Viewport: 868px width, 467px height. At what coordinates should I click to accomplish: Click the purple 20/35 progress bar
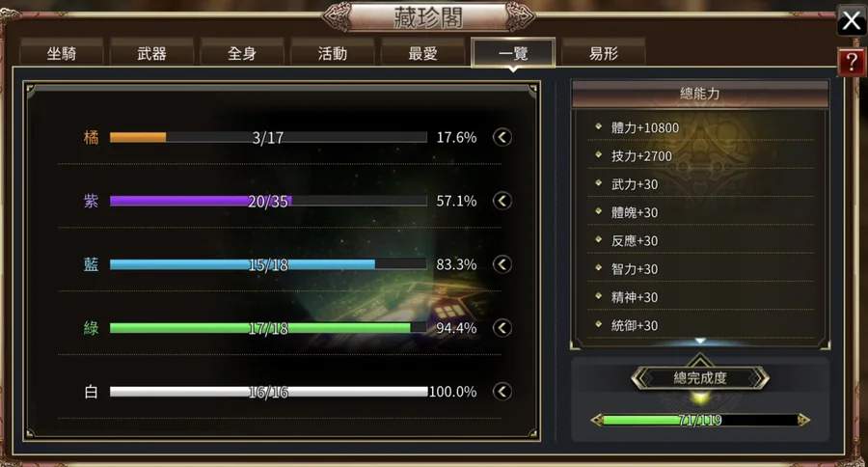click(x=268, y=201)
